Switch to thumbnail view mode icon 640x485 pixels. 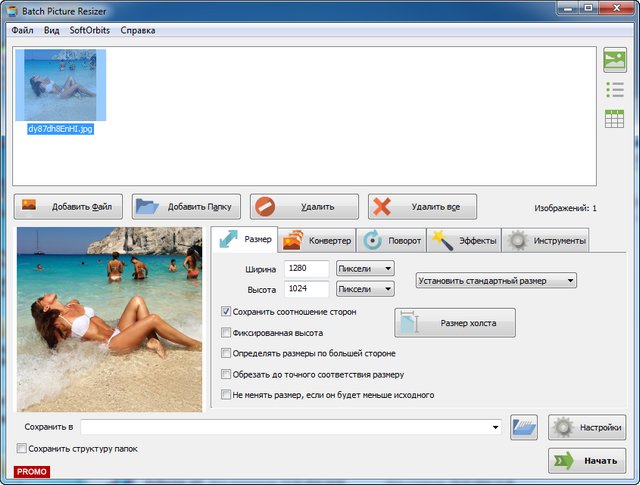614,61
